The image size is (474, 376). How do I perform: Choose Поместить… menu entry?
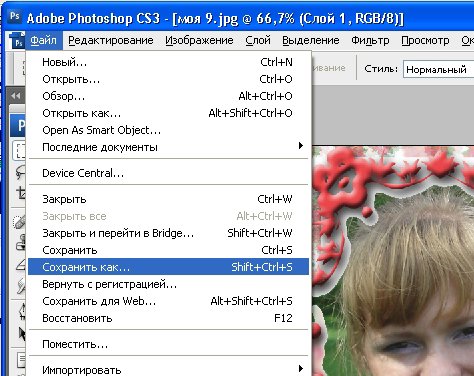(x=168, y=344)
